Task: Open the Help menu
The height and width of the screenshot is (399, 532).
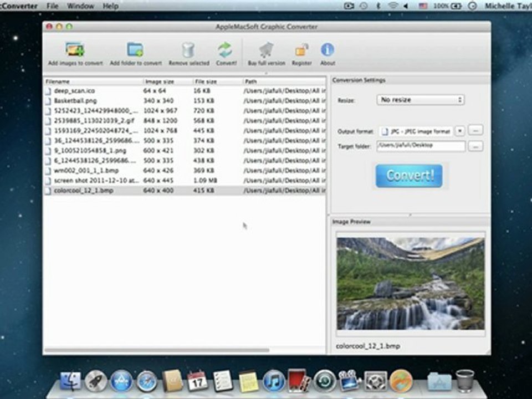Action: coord(110,6)
